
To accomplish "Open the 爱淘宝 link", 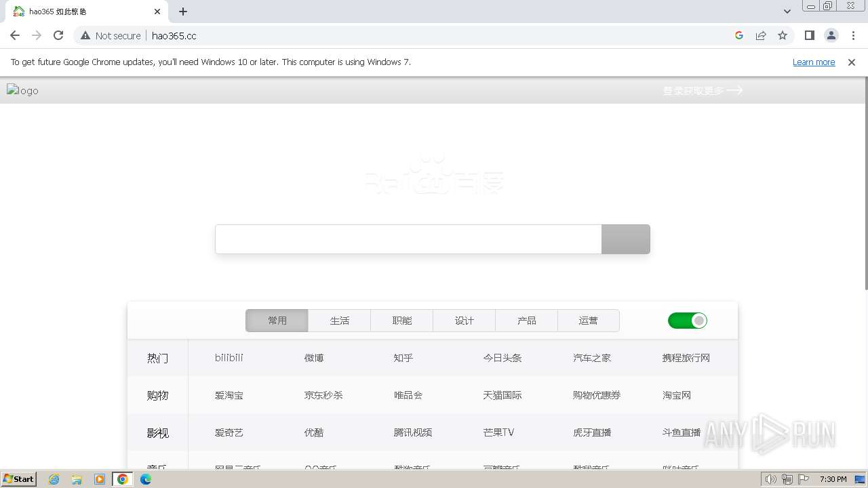I will point(229,395).
